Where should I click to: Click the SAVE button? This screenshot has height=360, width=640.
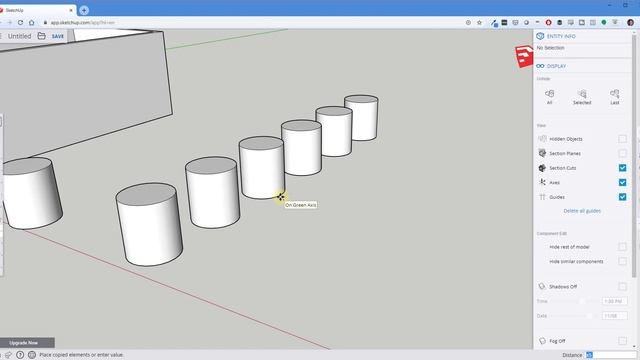click(x=58, y=36)
